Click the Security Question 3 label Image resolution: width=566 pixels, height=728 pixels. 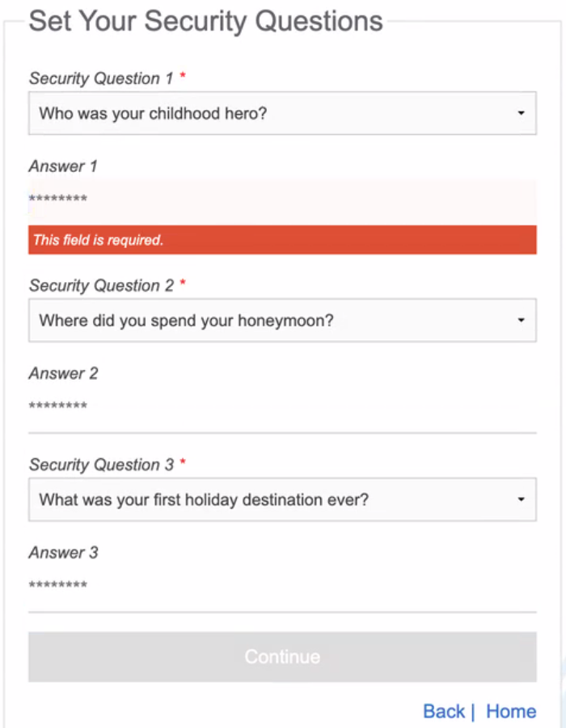coord(101,465)
